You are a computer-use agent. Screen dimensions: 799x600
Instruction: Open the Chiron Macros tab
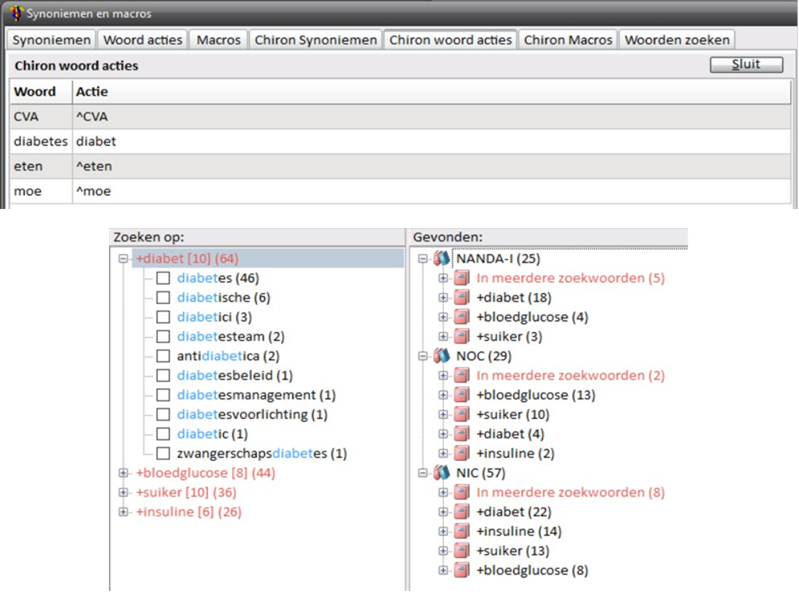click(568, 40)
